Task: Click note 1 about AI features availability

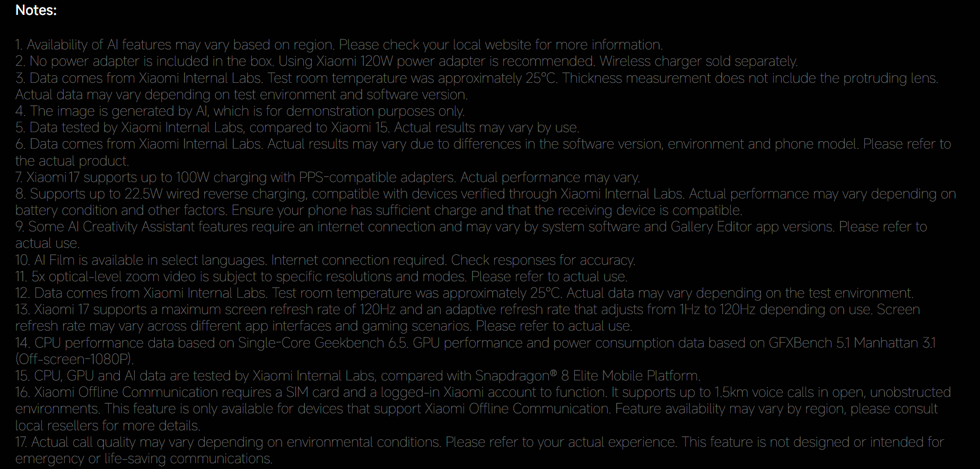Action: pos(339,45)
